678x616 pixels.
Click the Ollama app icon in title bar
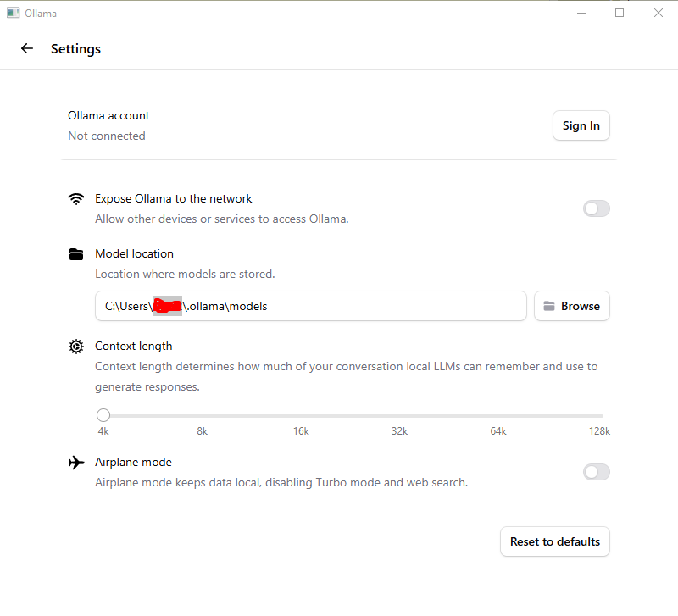14,13
